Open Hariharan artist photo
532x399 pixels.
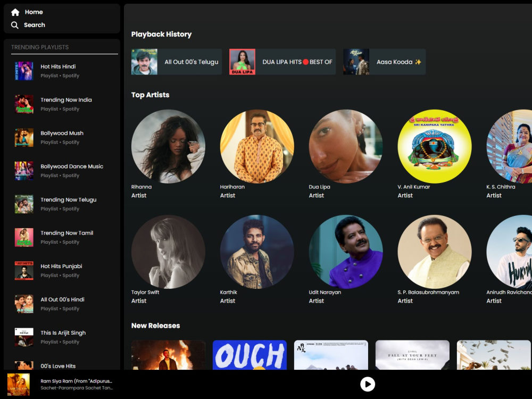(257, 146)
